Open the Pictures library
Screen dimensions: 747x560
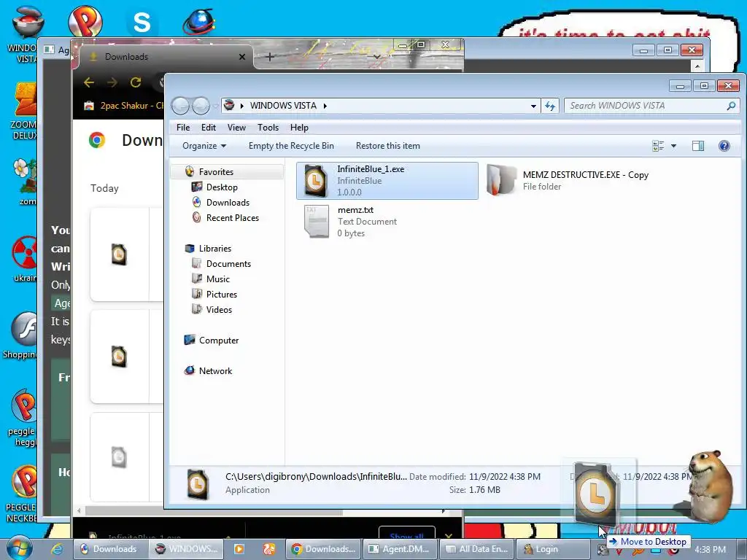tap(222, 295)
